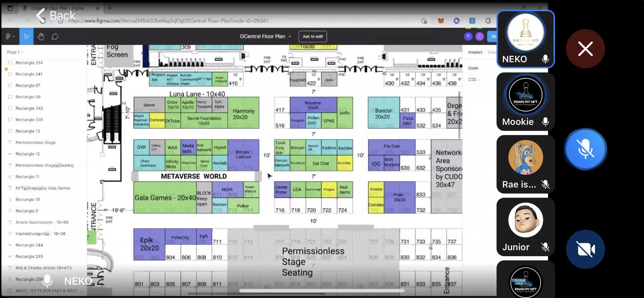The height and width of the screenshot is (298, 644).
Task: Open the Figma main menu icon
Action: [x=10, y=37]
